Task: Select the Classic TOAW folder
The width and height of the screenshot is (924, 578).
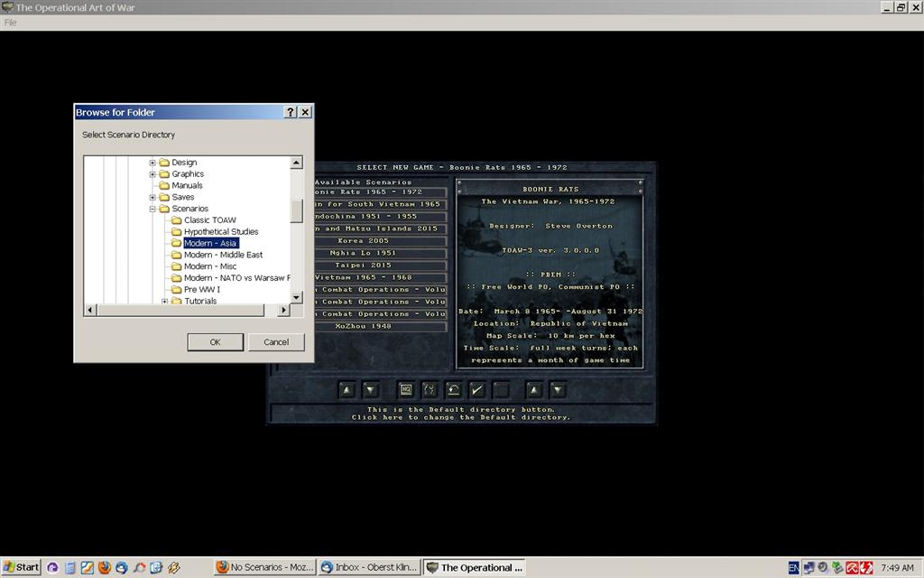Action: pyautogui.click(x=209, y=220)
